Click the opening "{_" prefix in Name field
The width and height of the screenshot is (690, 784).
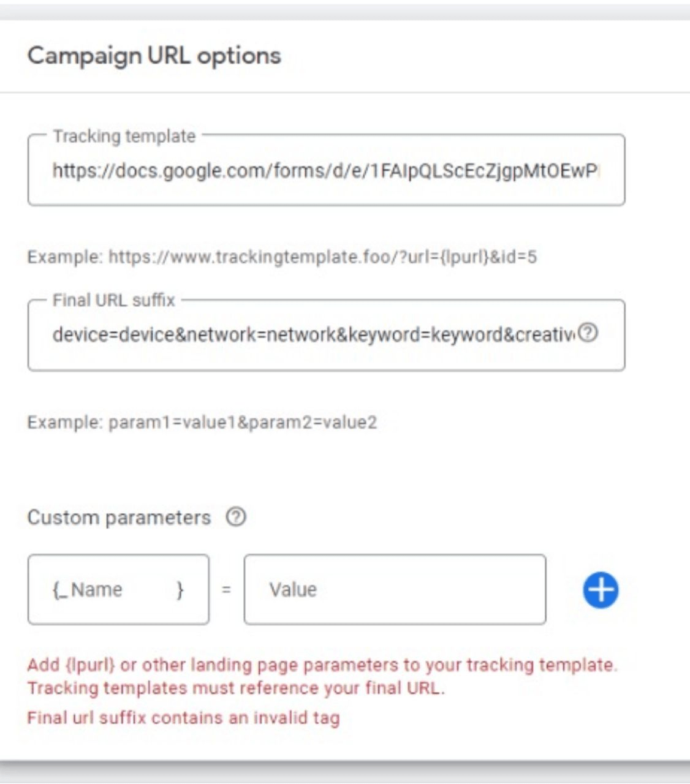[x=60, y=590]
